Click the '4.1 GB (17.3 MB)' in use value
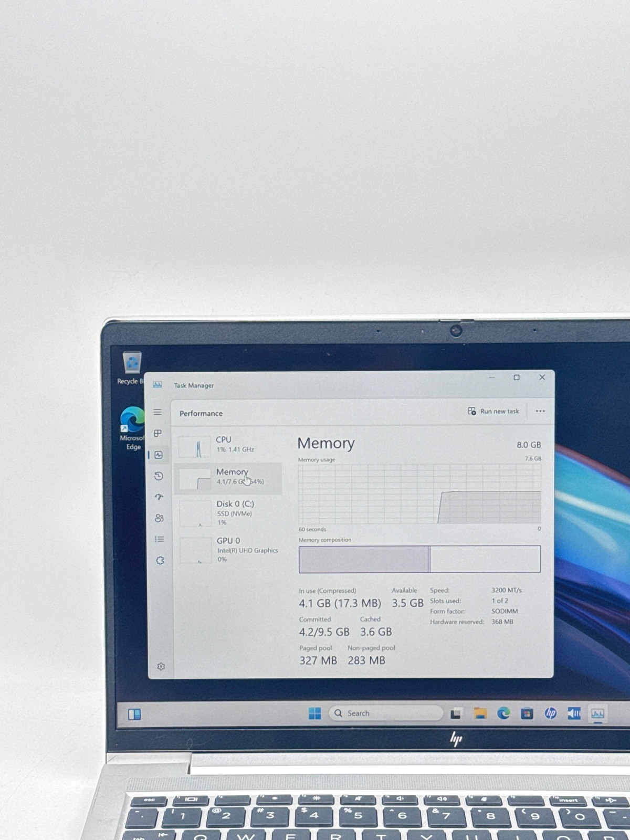 pos(340,603)
